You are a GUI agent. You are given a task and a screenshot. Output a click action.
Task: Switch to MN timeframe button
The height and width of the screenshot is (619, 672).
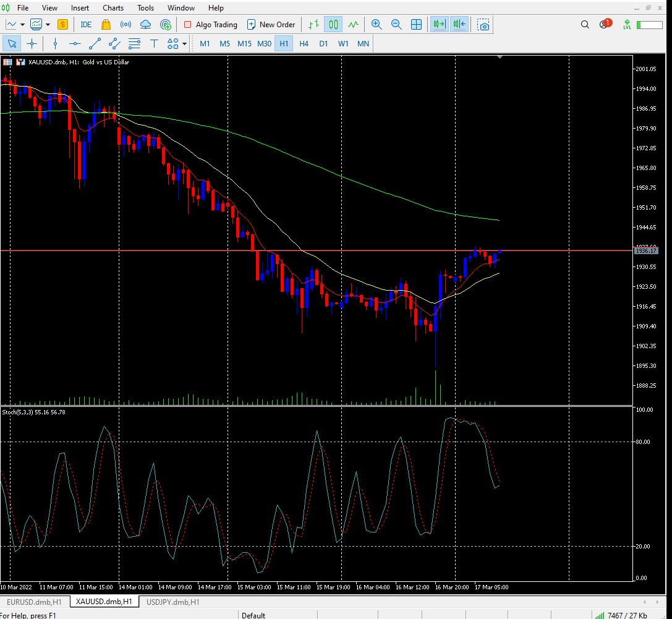coord(363,43)
